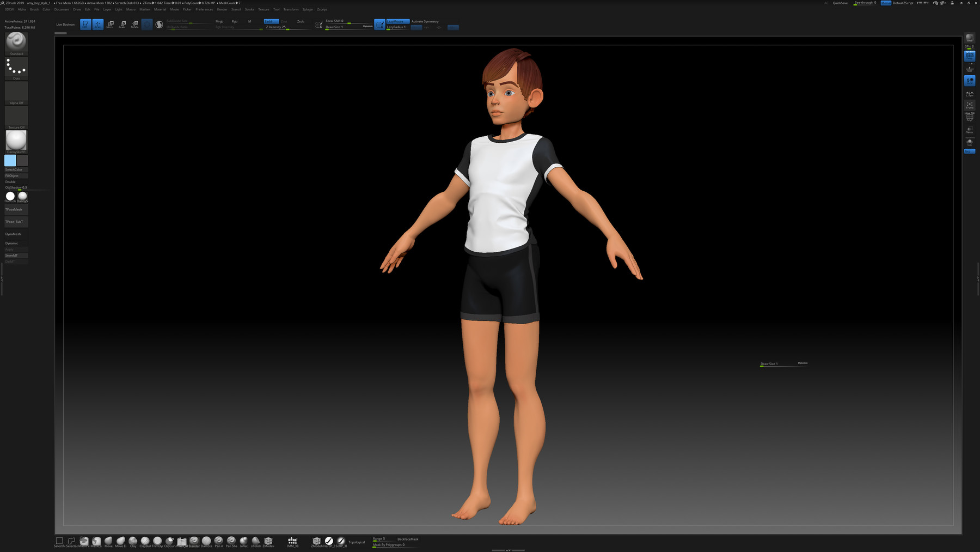Select the Inflat brush in bottom shelf
The image size is (980, 552).
pos(243,541)
